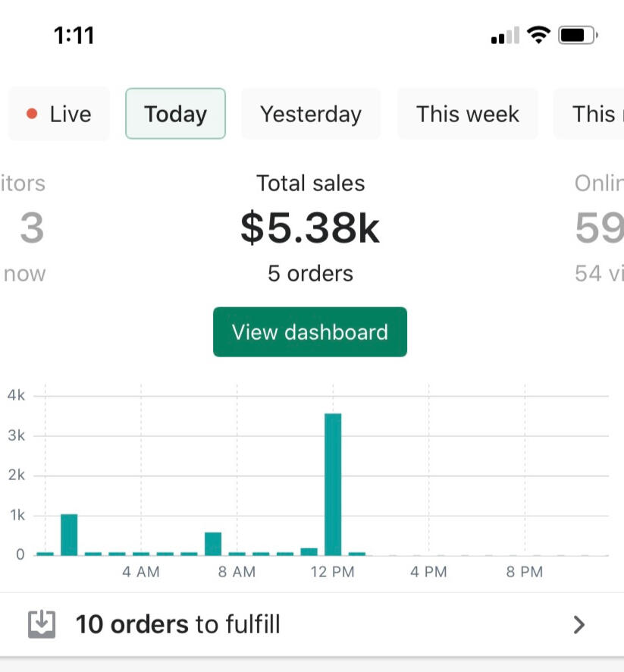Image resolution: width=624 pixels, height=672 pixels.
Task: Tap the 5 orders label
Action: [x=310, y=273]
